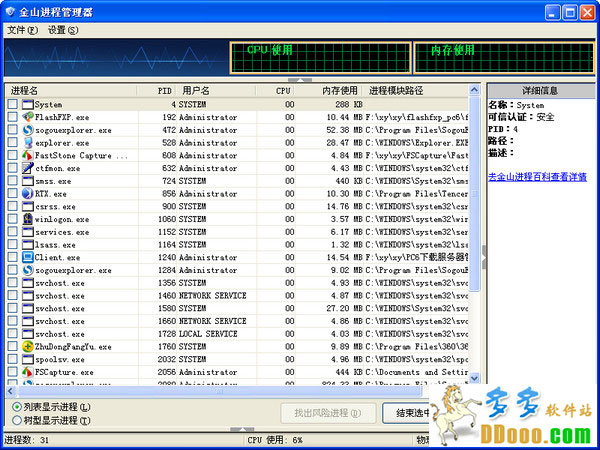Sort by 进程名 column header
Screen dimensions: 600x450
tap(72, 91)
